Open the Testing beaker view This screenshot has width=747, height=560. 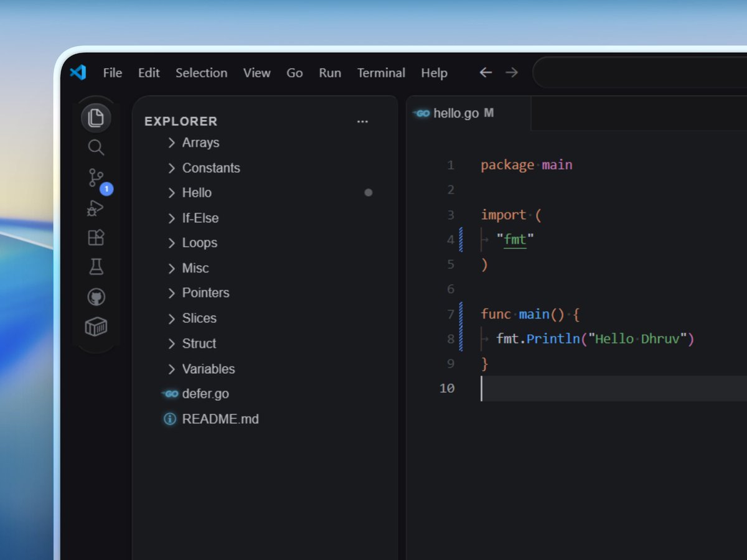tap(96, 267)
